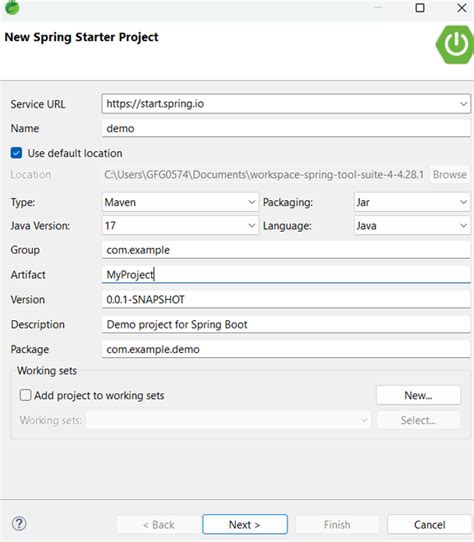Image resolution: width=474 pixels, height=542 pixels.
Task: Uncheck Use default location checkbox
Action: 16,153
